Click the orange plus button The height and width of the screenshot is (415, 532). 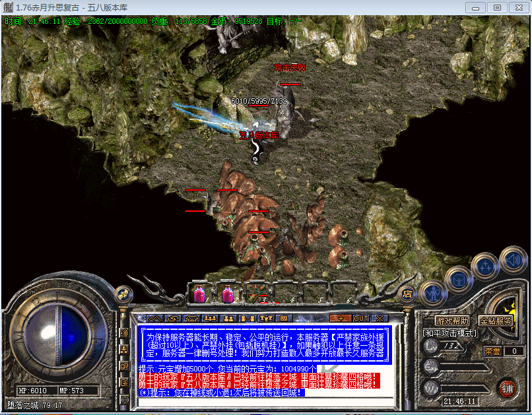(341, 319)
